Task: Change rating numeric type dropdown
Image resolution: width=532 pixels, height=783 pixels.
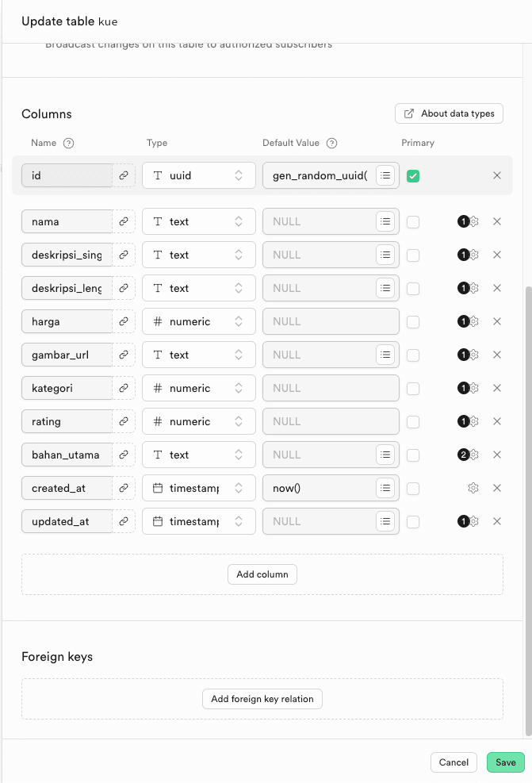Action: coord(199,421)
